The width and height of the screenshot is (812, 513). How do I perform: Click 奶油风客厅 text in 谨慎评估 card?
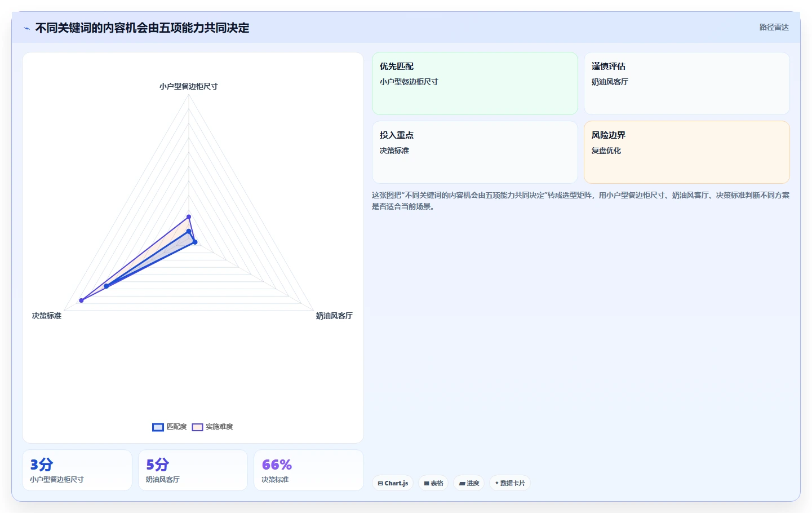click(610, 82)
